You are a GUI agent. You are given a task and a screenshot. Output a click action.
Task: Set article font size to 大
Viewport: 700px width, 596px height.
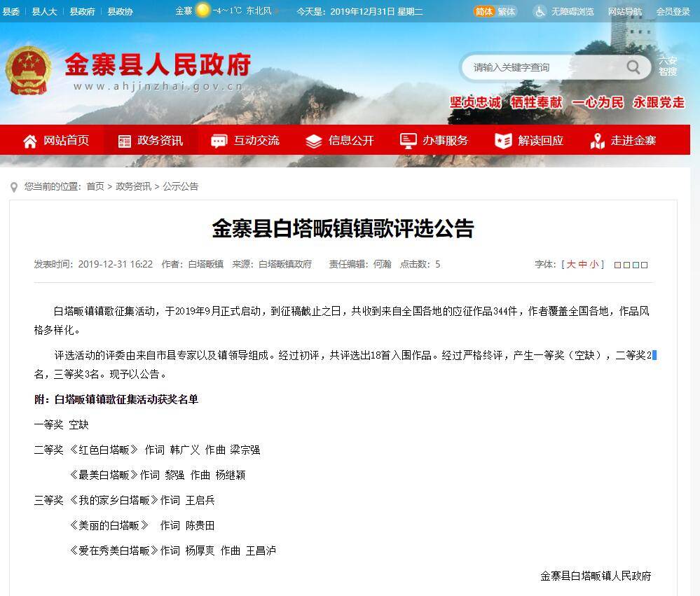click(x=571, y=265)
